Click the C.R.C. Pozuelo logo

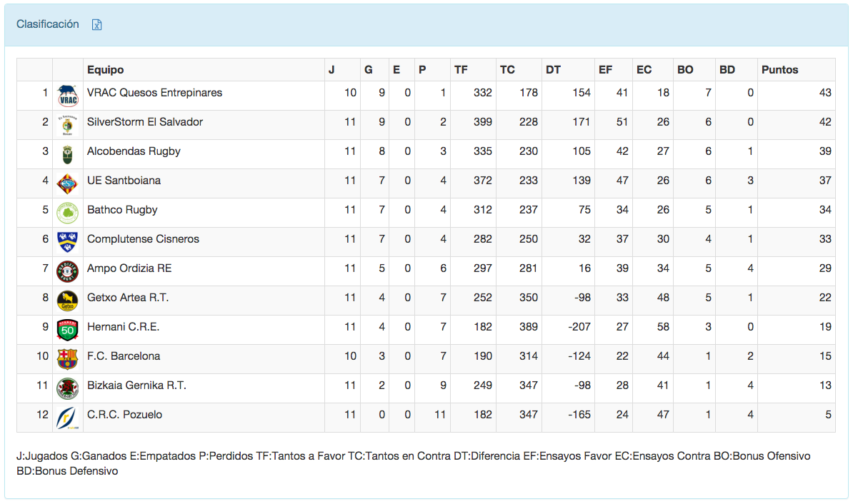(67, 415)
